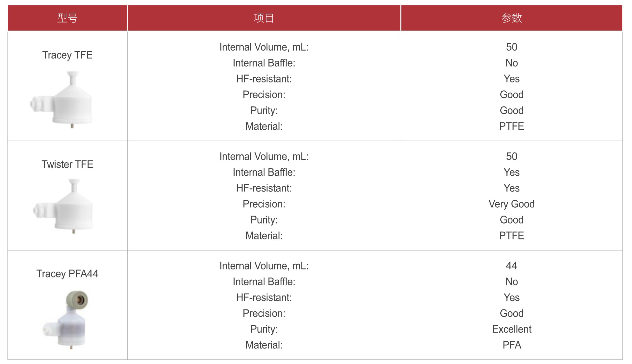Click the Very Good precision value
The image size is (632, 364).
(512, 204)
